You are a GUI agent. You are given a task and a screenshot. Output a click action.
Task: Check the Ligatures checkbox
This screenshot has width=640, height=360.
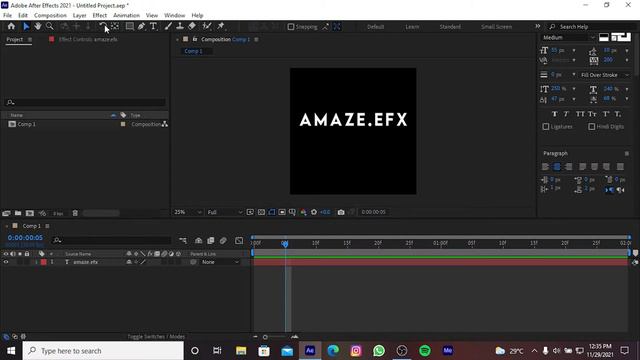coord(546,127)
